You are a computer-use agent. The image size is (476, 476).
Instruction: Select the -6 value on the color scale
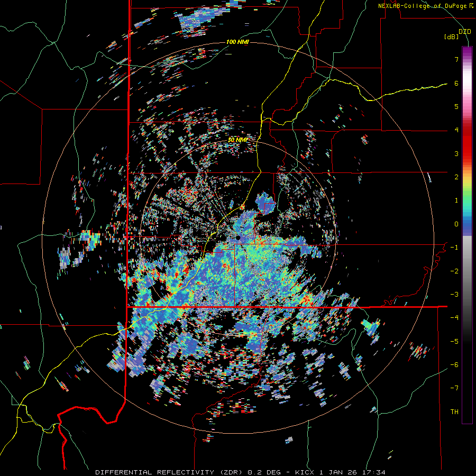pos(454,365)
